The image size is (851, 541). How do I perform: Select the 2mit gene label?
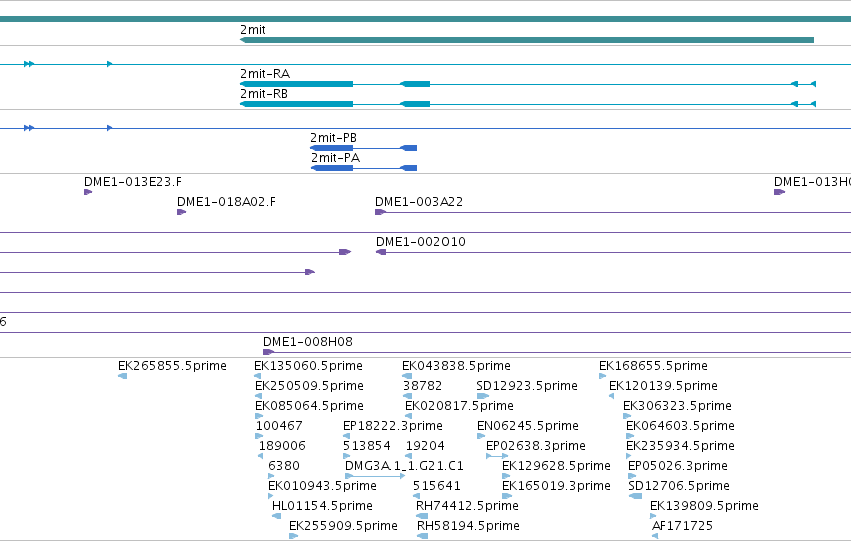(253, 30)
